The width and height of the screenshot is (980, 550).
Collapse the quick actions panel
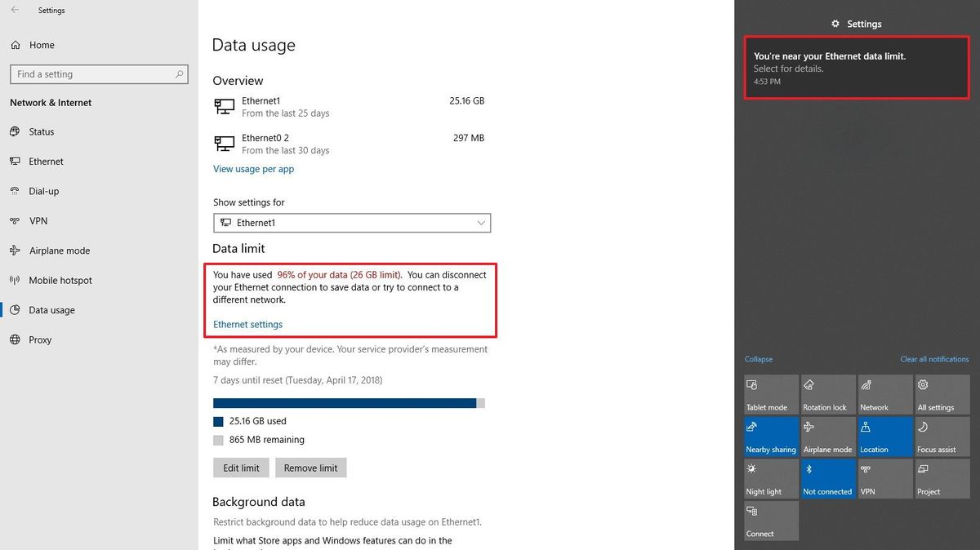pyautogui.click(x=758, y=359)
